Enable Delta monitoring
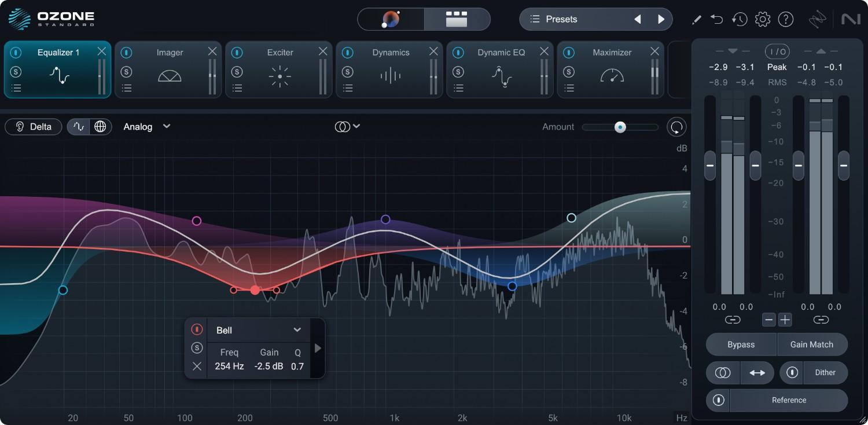The height and width of the screenshot is (425, 868). (33, 126)
